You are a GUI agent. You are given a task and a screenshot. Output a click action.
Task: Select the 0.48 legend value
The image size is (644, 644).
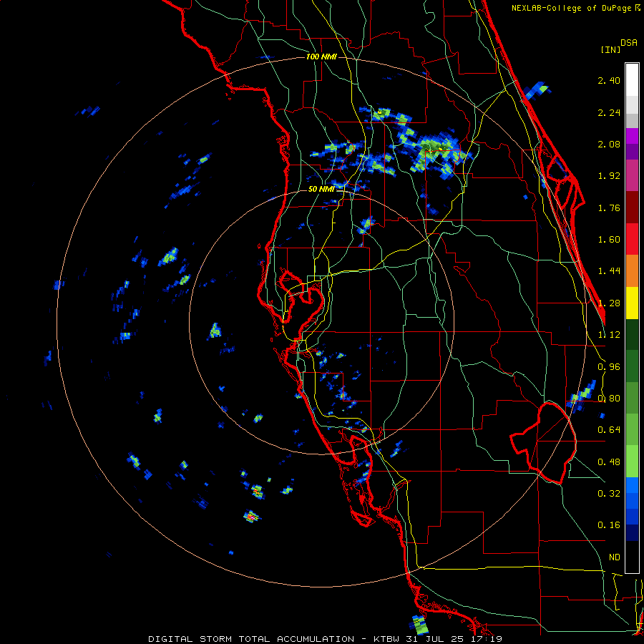pyautogui.click(x=609, y=462)
